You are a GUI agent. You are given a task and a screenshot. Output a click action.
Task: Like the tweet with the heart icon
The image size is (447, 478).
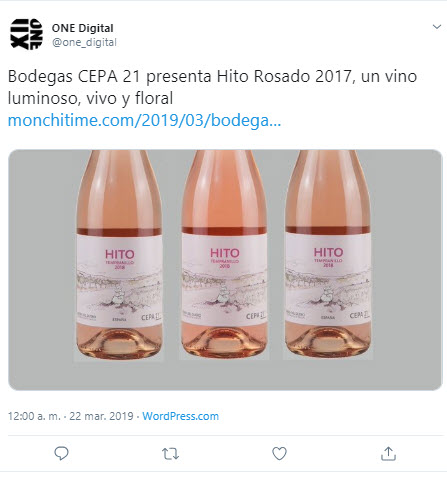(x=279, y=453)
